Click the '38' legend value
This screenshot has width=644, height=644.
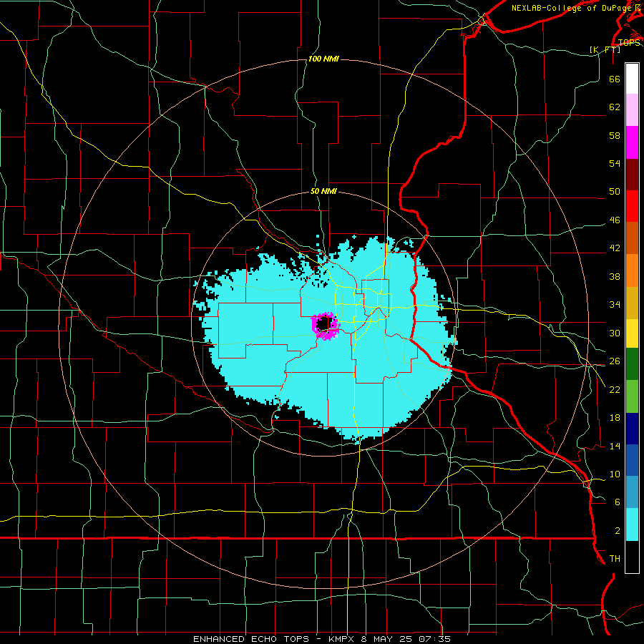coord(615,277)
